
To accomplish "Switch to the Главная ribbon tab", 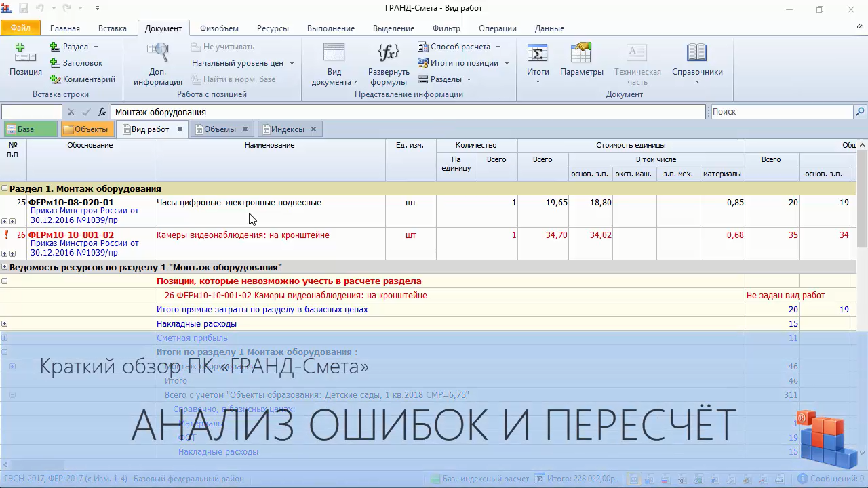I will click(65, 28).
